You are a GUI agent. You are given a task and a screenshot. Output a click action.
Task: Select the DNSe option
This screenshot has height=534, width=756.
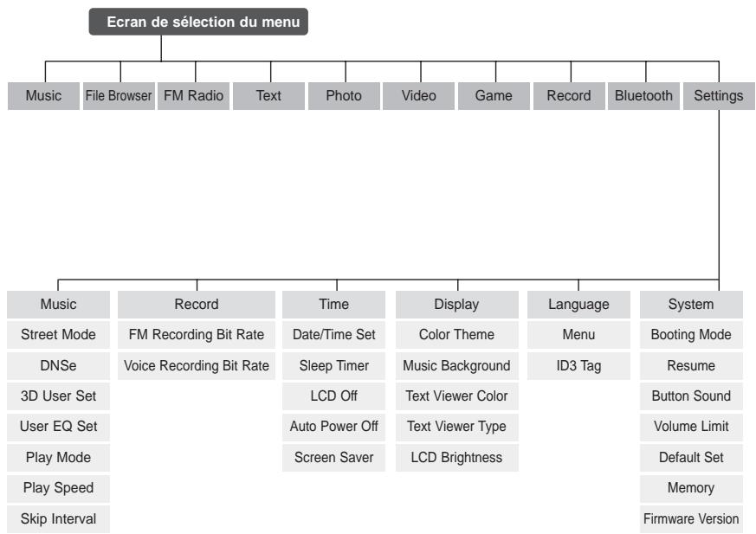coord(58,366)
